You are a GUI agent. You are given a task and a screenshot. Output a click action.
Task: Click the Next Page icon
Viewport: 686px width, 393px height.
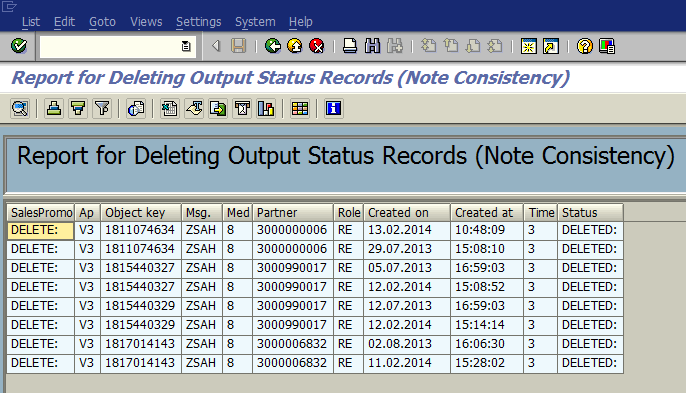[x=472, y=46]
